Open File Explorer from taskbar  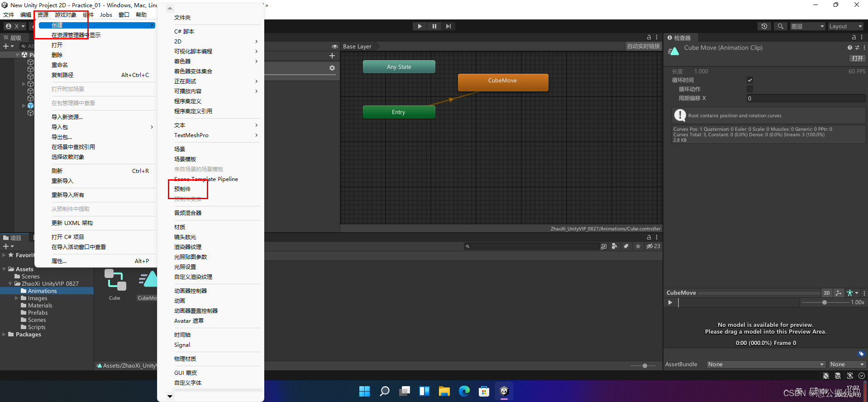(444, 391)
